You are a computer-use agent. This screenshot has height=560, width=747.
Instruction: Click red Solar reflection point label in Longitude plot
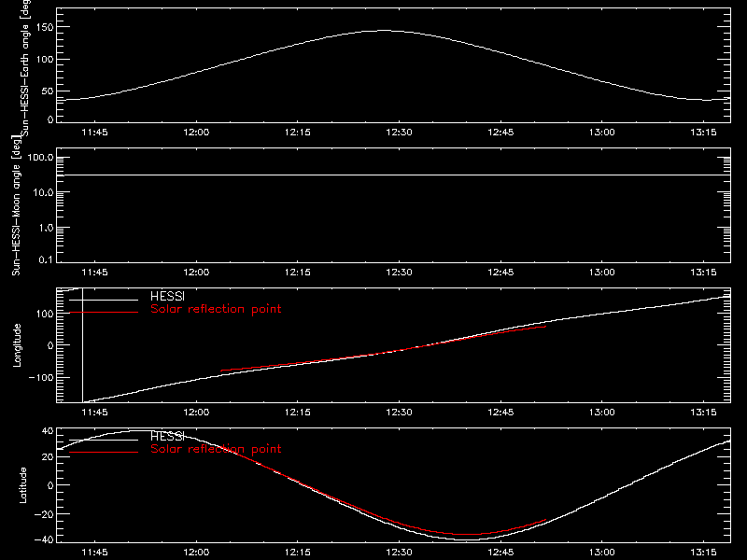[x=216, y=309]
